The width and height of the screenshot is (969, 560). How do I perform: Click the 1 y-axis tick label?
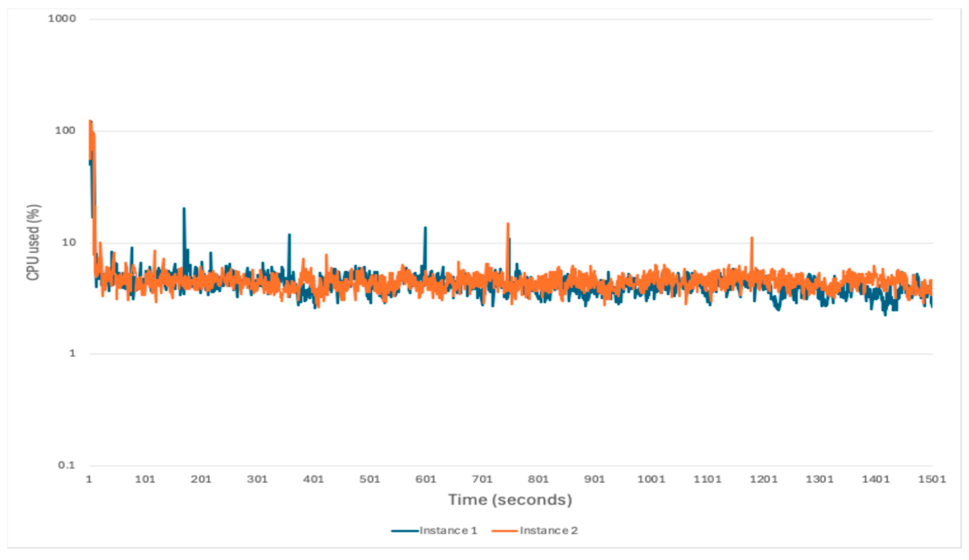pos(72,353)
